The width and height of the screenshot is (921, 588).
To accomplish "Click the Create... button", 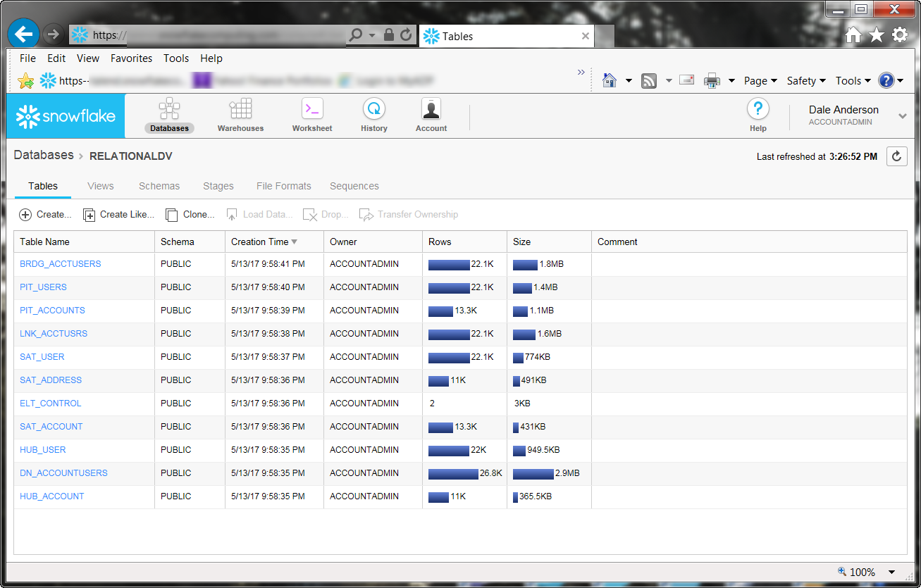I will pyautogui.click(x=46, y=215).
